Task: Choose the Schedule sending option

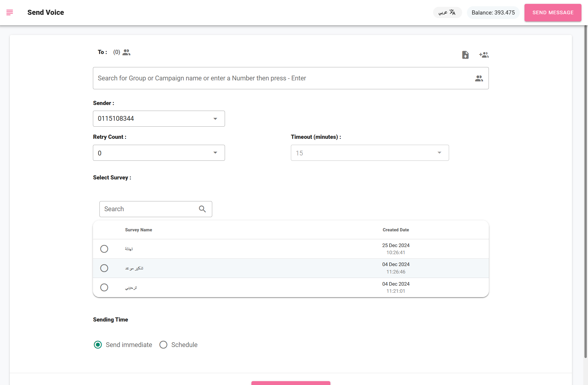Action: (x=163, y=345)
